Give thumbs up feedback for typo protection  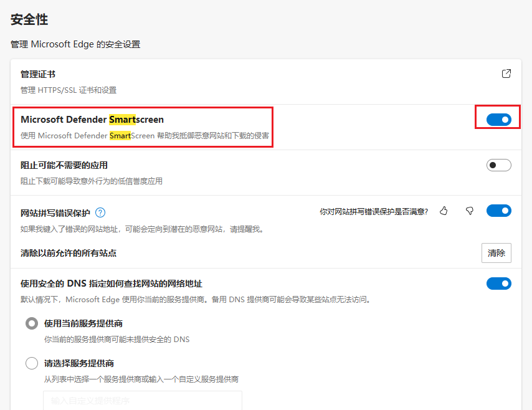(x=444, y=211)
